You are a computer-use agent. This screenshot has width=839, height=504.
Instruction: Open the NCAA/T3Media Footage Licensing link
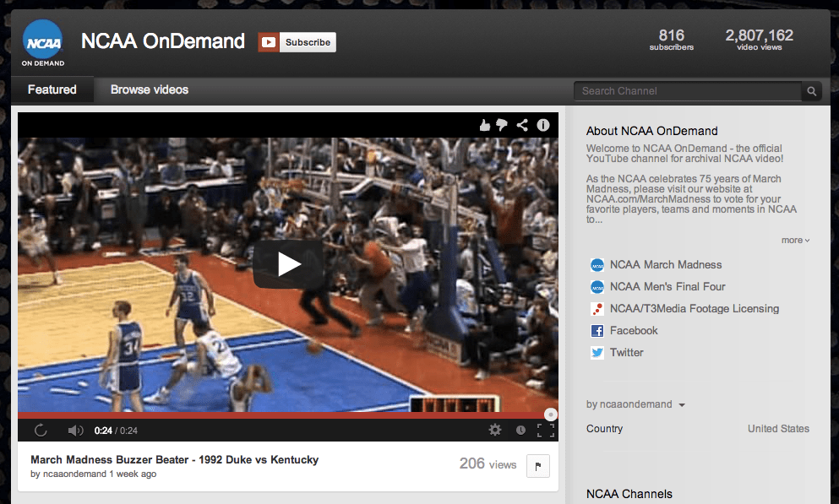click(694, 308)
